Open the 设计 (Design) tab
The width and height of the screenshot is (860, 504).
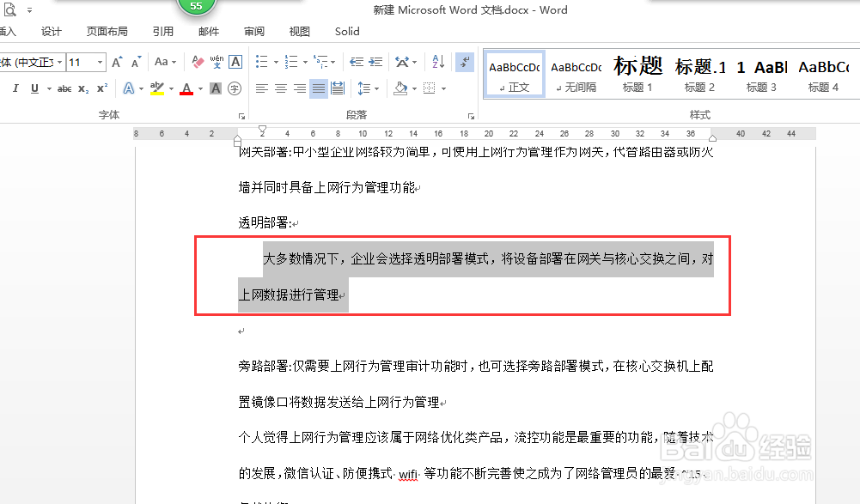click(x=52, y=32)
